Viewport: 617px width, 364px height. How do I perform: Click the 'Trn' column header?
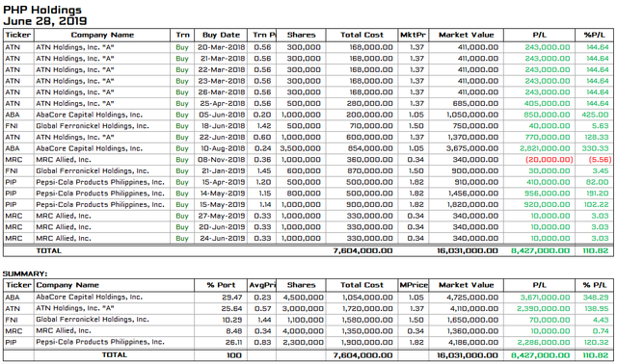pyautogui.click(x=182, y=35)
